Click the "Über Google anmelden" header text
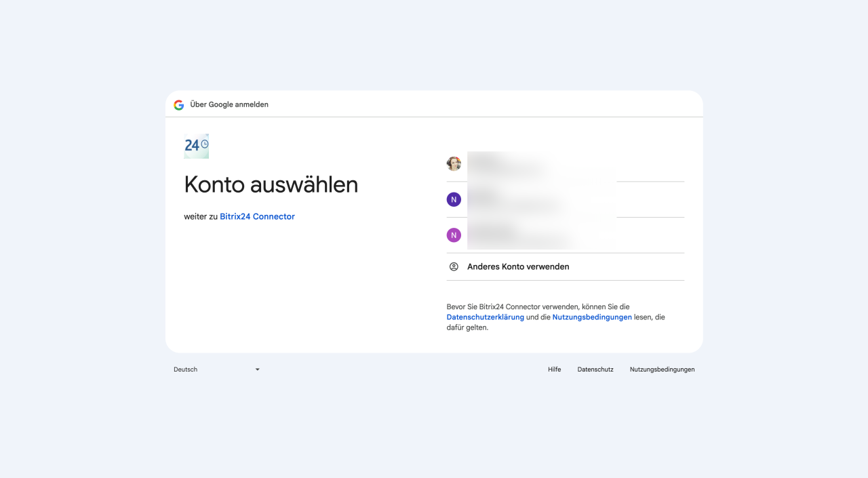 (x=229, y=104)
